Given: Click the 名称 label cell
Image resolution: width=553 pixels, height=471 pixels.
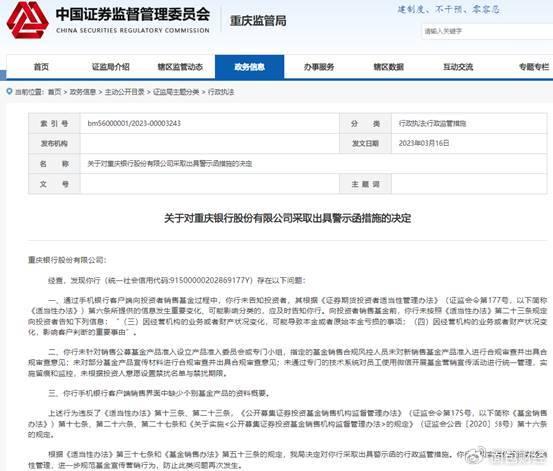Looking at the screenshot, I should pyautogui.click(x=54, y=164).
